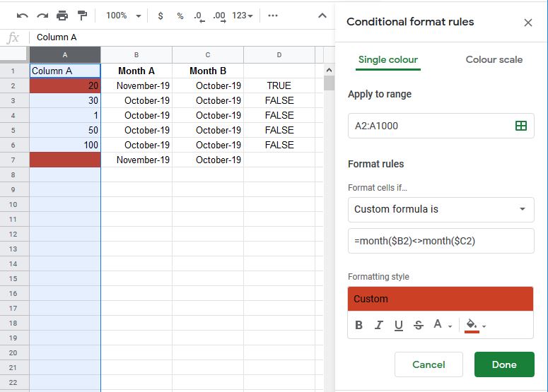Open the text colour picker
Viewport: 548px width, 392px height.
pos(442,325)
